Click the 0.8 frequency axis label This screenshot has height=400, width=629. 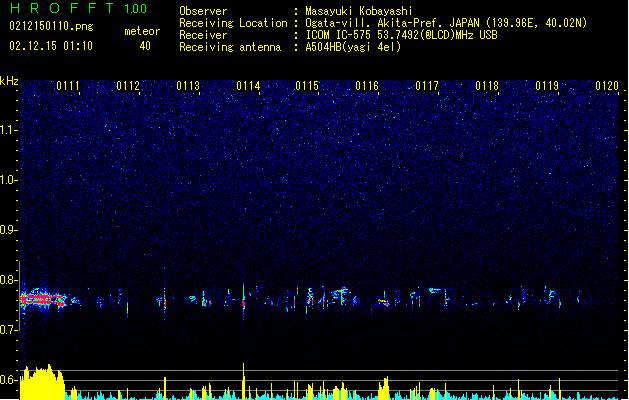coord(8,280)
